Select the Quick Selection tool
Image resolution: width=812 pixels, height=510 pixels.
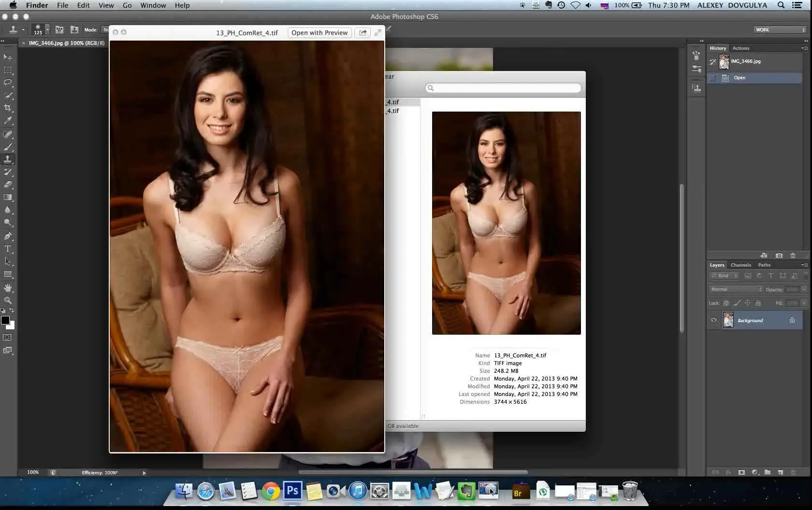coord(8,95)
